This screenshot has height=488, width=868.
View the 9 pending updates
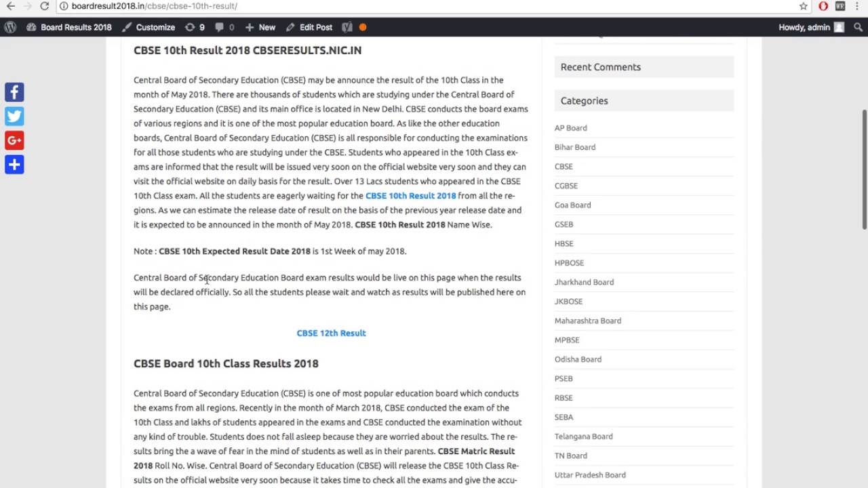pyautogui.click(x=195, y=27)
